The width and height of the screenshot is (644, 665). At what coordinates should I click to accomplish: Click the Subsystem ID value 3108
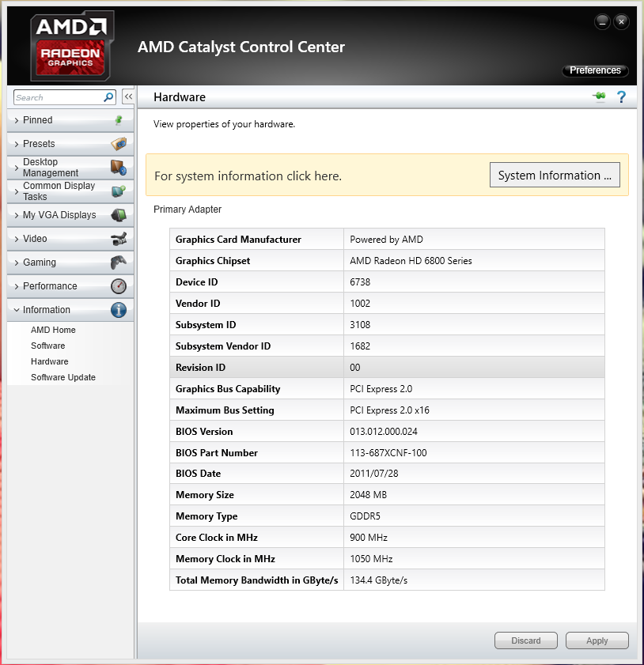tap(360, 325)
